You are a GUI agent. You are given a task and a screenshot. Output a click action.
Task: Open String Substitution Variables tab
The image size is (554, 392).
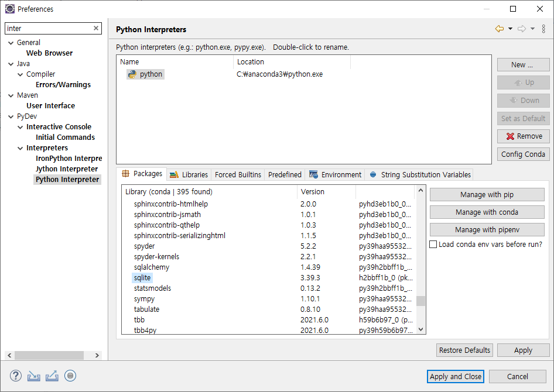(420, 175)
